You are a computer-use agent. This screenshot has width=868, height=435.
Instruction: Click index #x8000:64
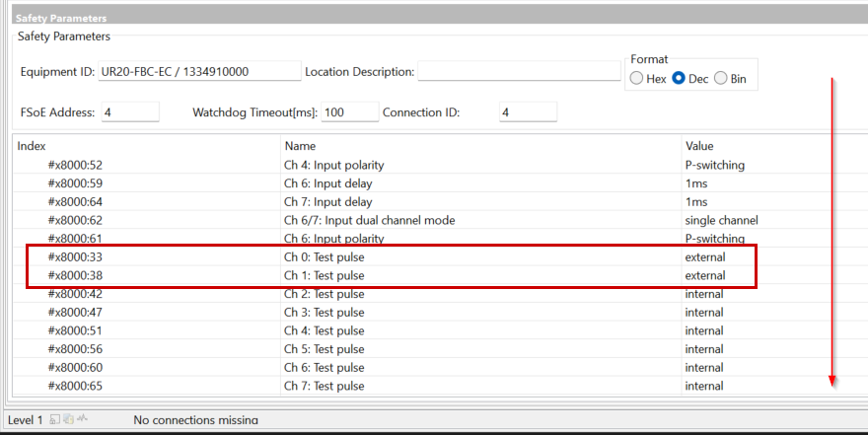click(x=75, y=201)
